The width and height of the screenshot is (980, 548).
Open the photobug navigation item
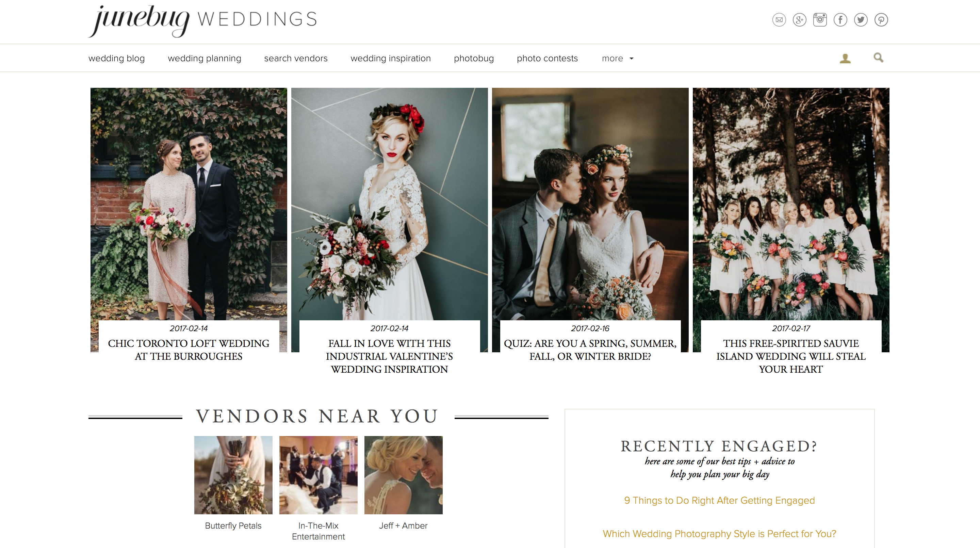(x=474, y=59)
